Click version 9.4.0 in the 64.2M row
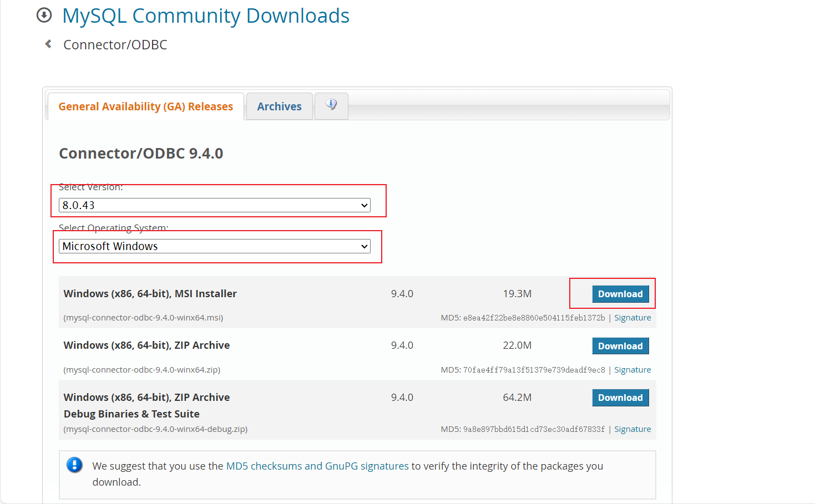Viewport: 815px width, 504px height. pyautogui.click(x=402, y=398)
